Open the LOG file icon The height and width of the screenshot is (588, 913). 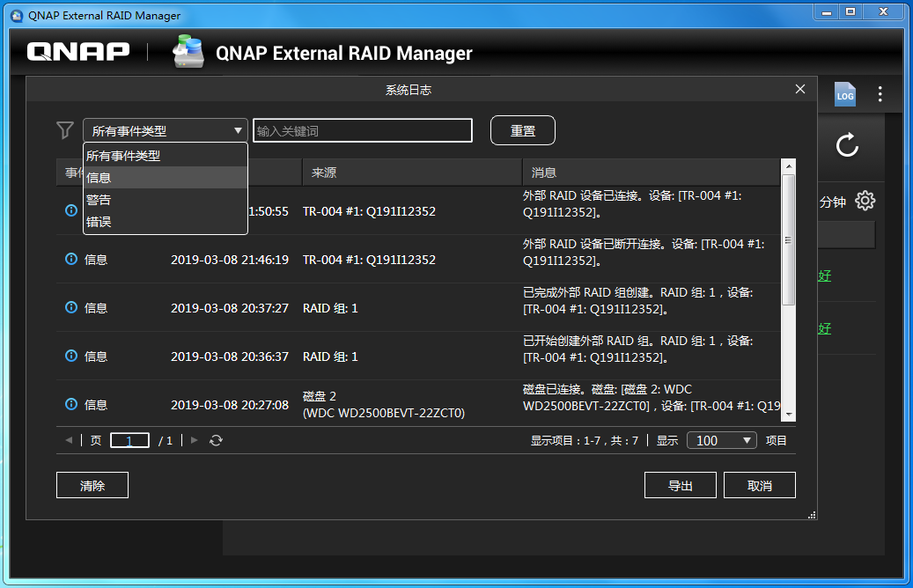pyautogui.click(x=845, y=93)
